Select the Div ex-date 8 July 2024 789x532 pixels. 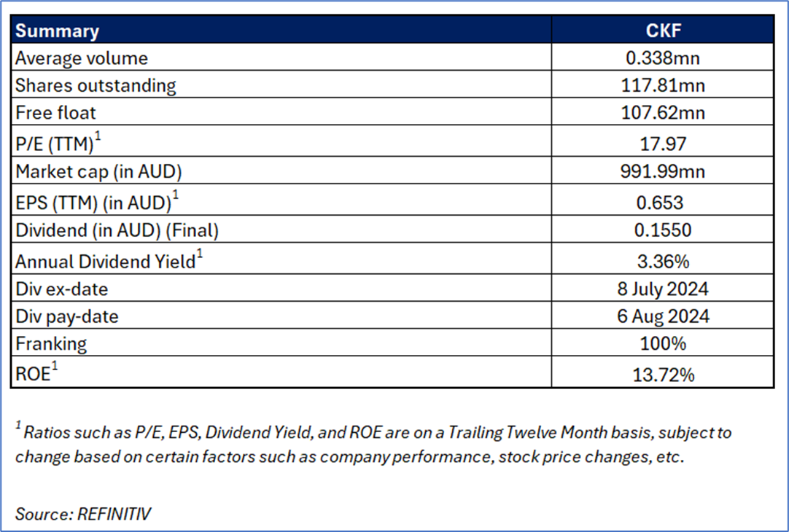tap(663, 289)
